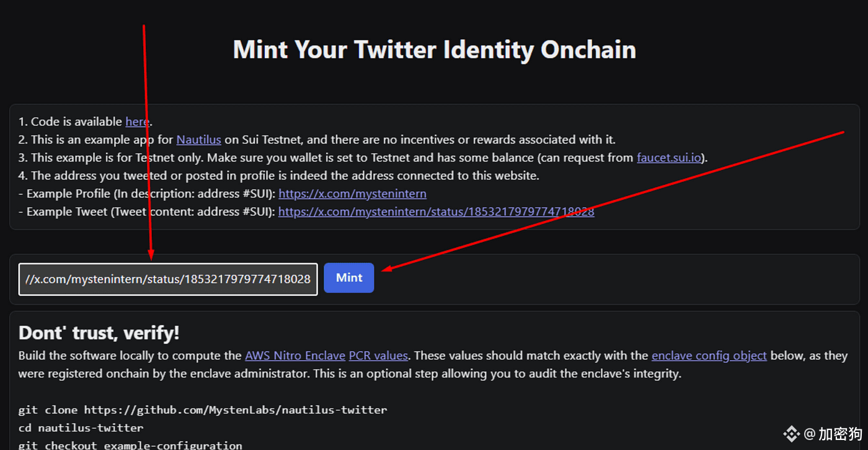
Task: Click the Testnet-only wallet notice line
Action: tap(363, 158)
